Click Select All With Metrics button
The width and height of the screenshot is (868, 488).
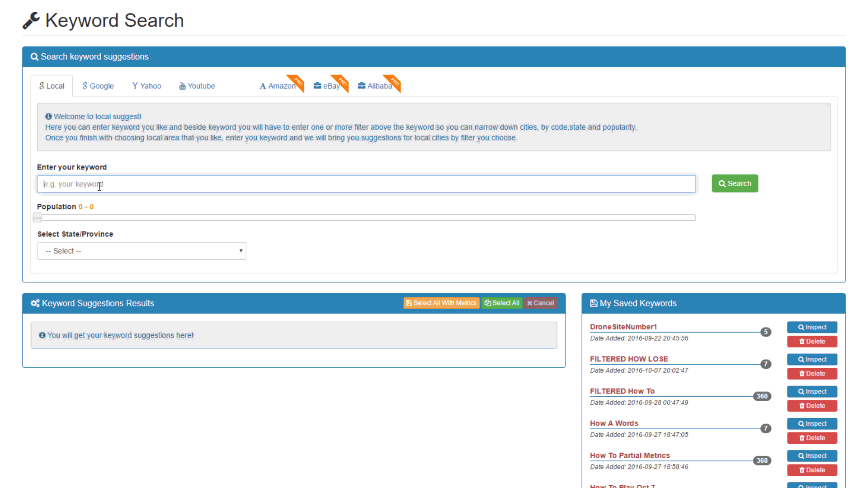(x=441, y=303)
